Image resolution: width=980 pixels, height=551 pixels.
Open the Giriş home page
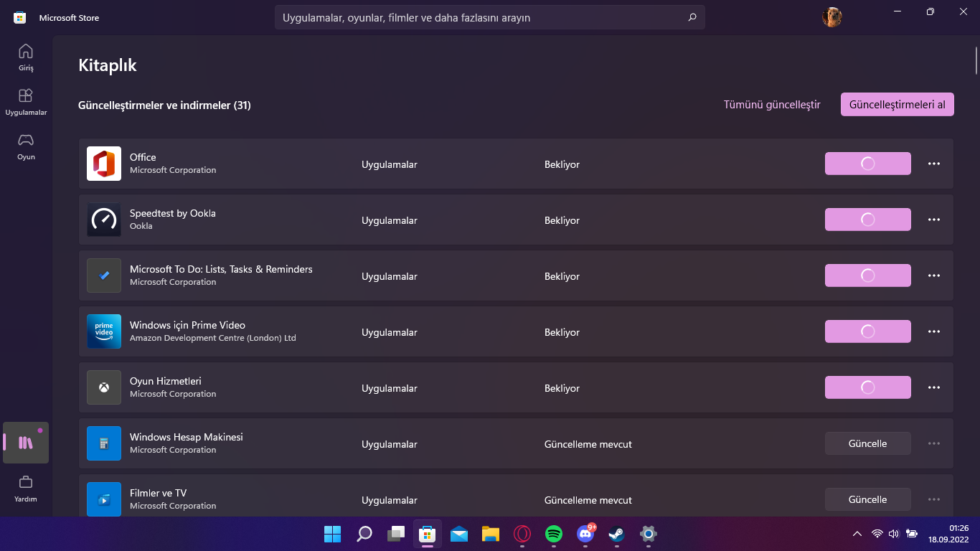tap(26, 57)
